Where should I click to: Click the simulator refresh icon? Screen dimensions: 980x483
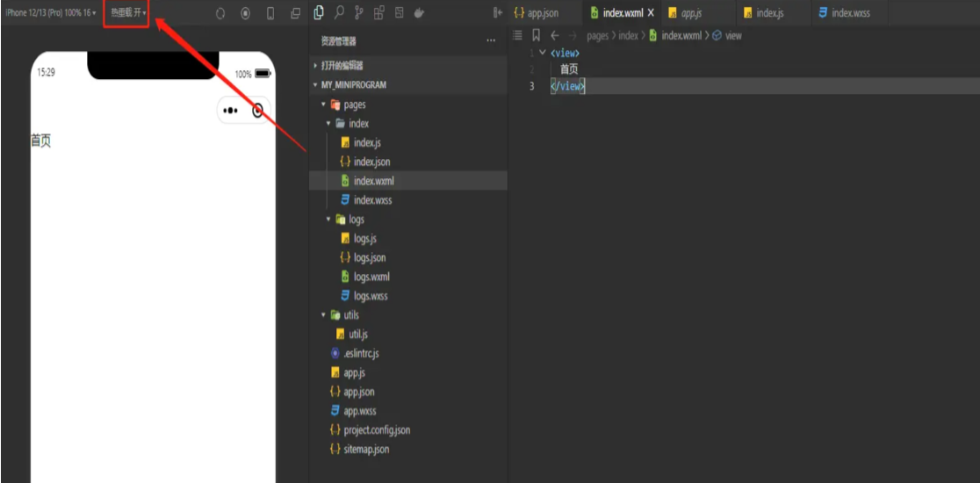pyautogui.click(x=220, y=14)
